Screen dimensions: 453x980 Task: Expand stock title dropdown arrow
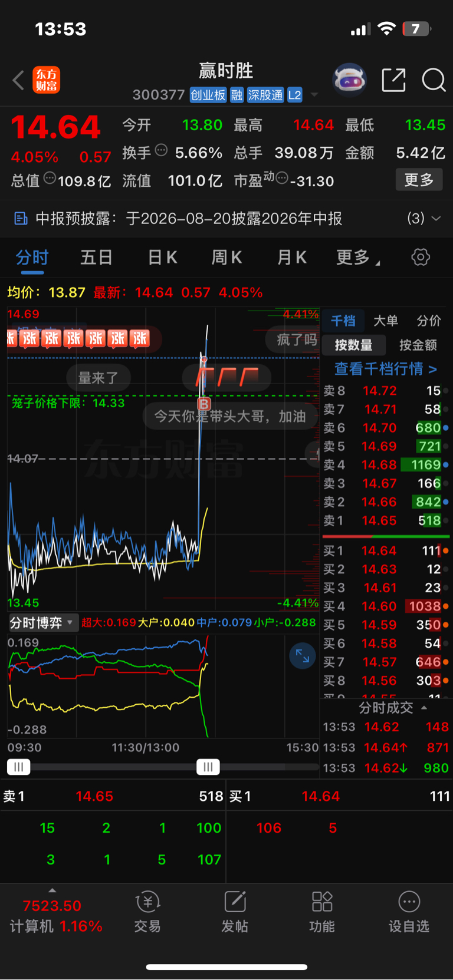pos(314,95)
